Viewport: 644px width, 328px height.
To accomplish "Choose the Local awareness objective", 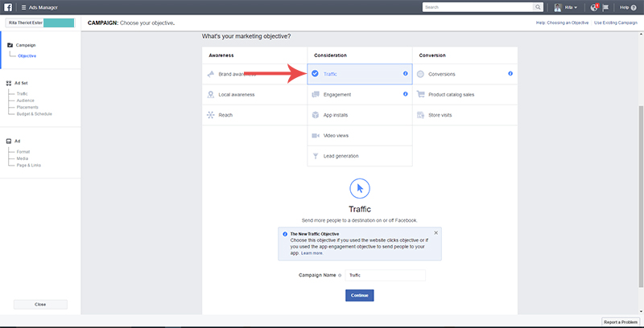I will [x=254, y=95].
